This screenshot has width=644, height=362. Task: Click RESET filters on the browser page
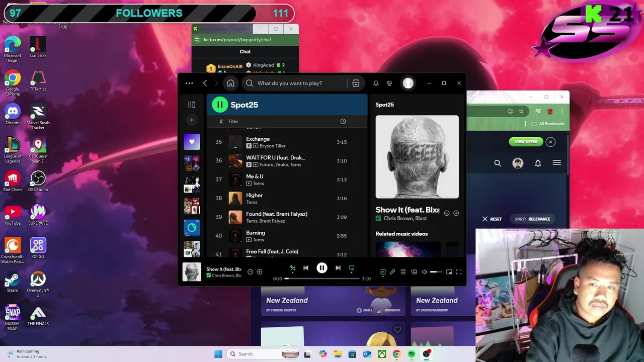(x=492, y=219)
